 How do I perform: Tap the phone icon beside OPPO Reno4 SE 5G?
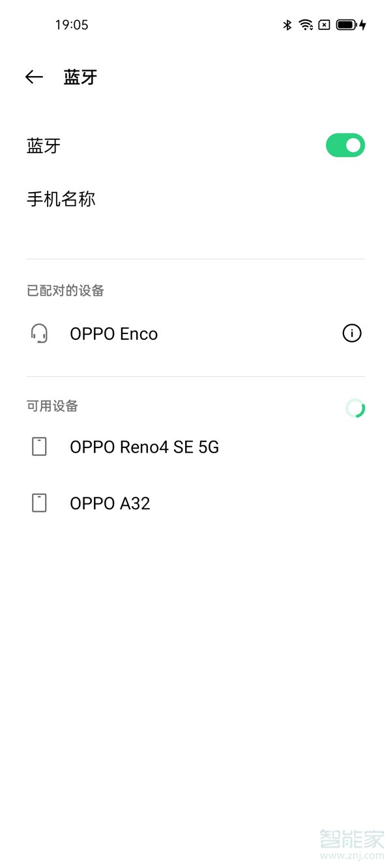(39, 447)
